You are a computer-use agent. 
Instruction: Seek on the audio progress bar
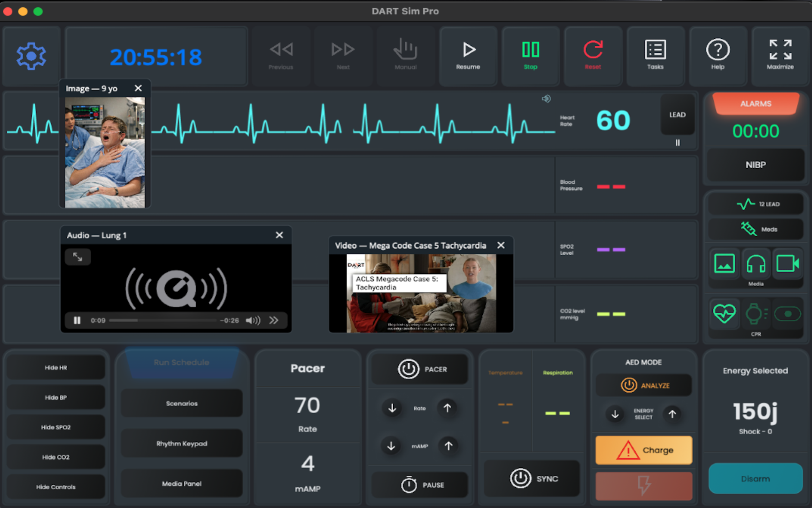tap(163, 321)
